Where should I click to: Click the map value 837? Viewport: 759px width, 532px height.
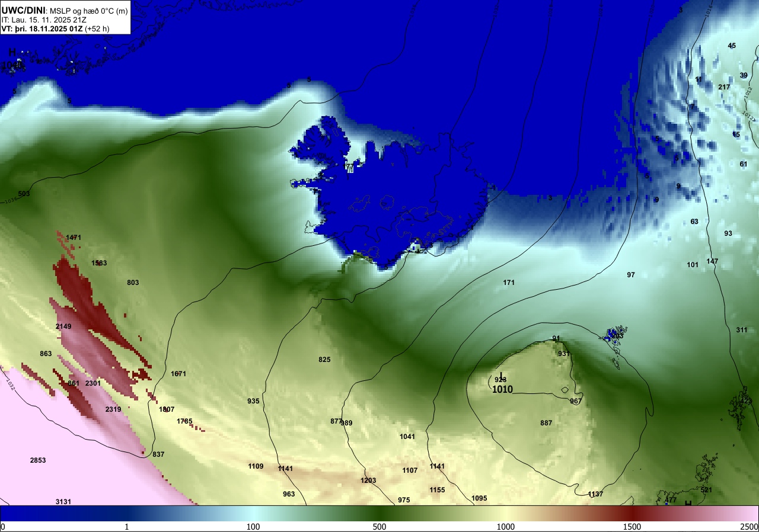pos(158,454)
